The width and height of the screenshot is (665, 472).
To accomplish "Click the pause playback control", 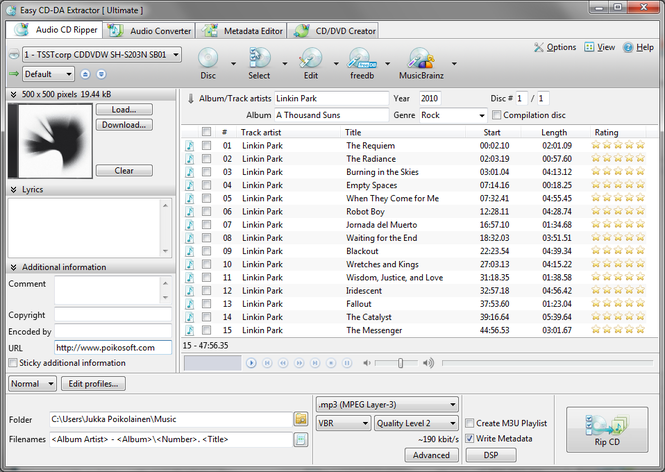I will tap(347, 363).
